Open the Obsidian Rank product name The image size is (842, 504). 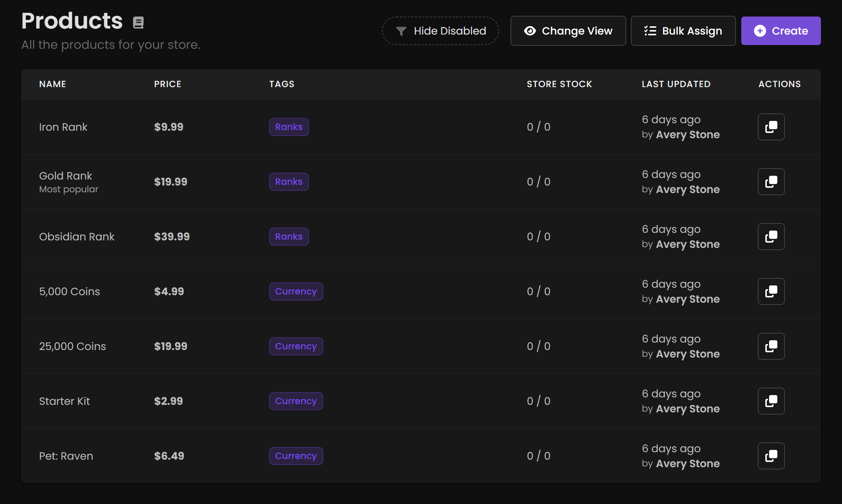point(77,237)
